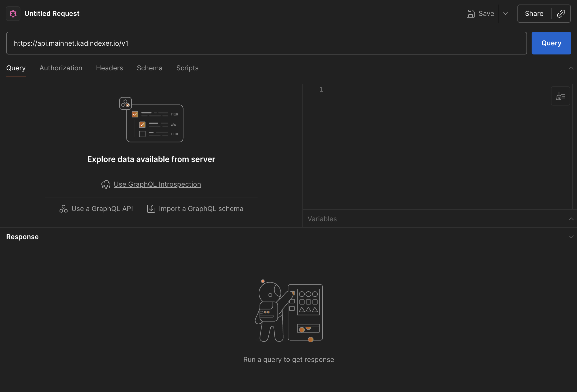Click the Import schema icon
Image resolution: width=577 pixels, height=392 pixels.
click(151, 209)
